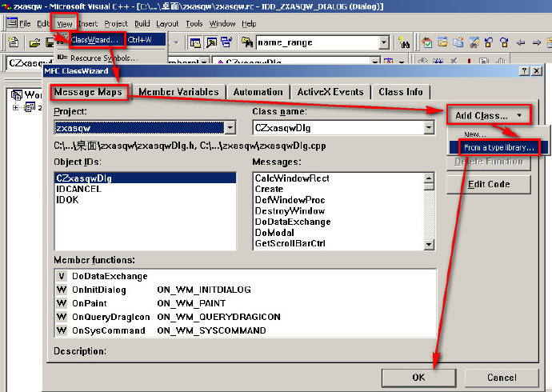
Task: Choose ClassWizard... from the View menu
Action: [x=111, y=40]
